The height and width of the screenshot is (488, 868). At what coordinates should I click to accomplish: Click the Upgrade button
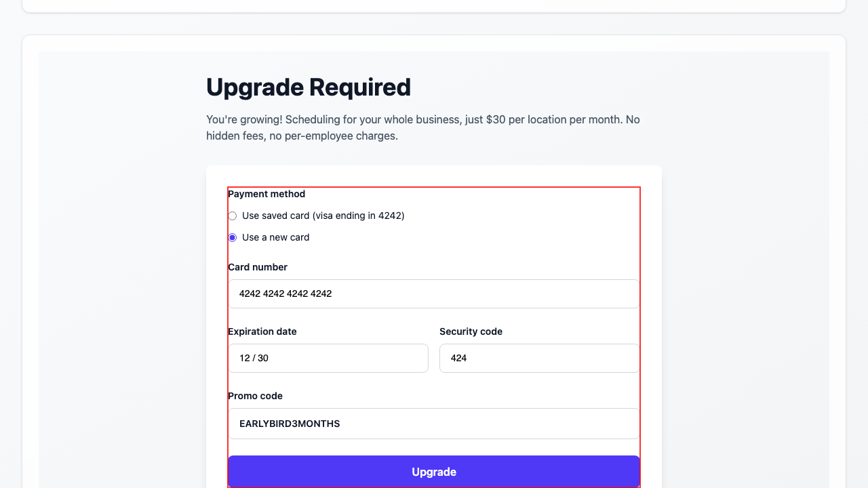433,472
